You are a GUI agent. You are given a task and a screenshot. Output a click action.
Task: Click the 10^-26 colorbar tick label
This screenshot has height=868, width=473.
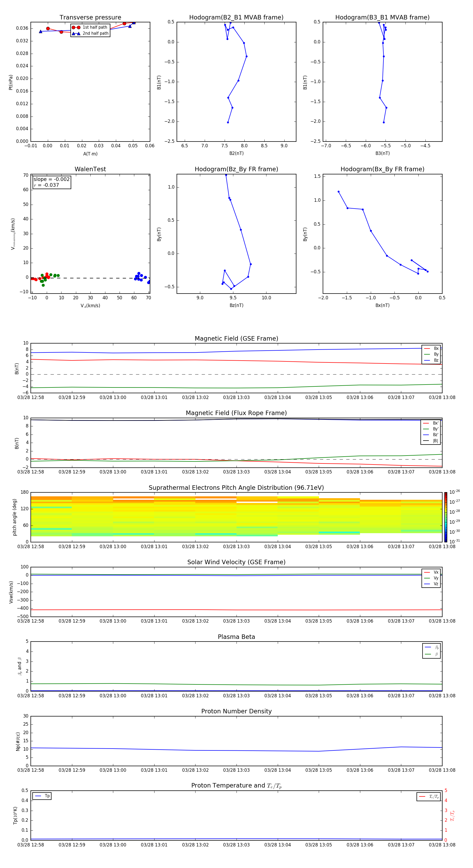(x=455, y=492)
